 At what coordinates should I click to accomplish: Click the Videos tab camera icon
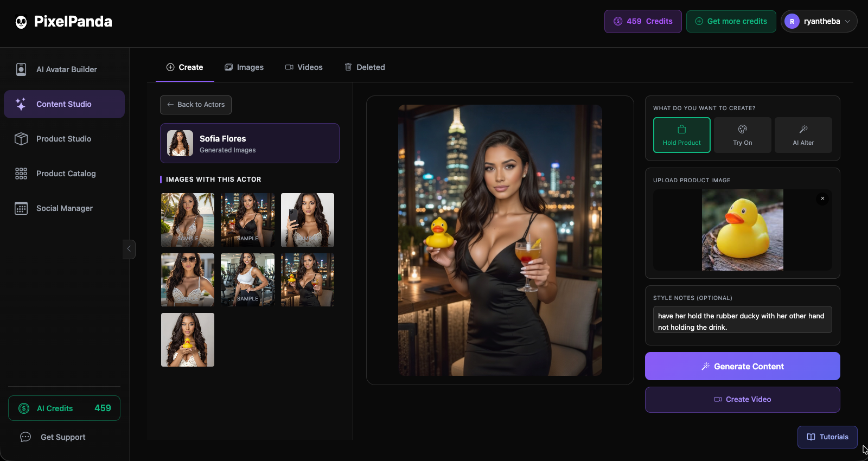point(289,67)
